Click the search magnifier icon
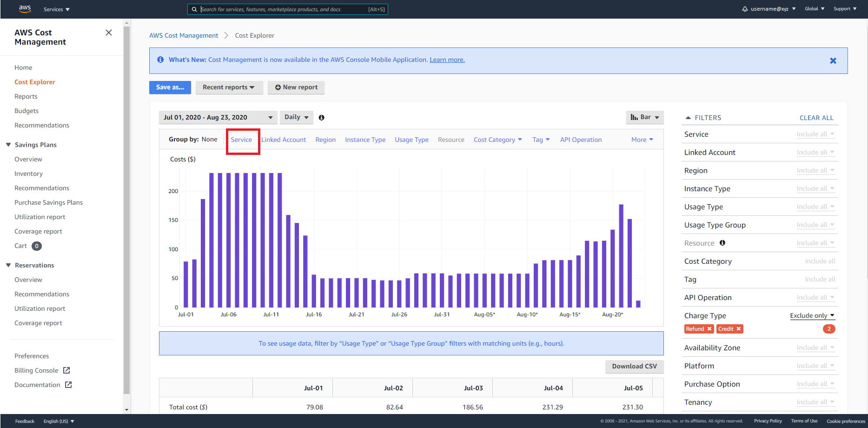 pos(194,9)
